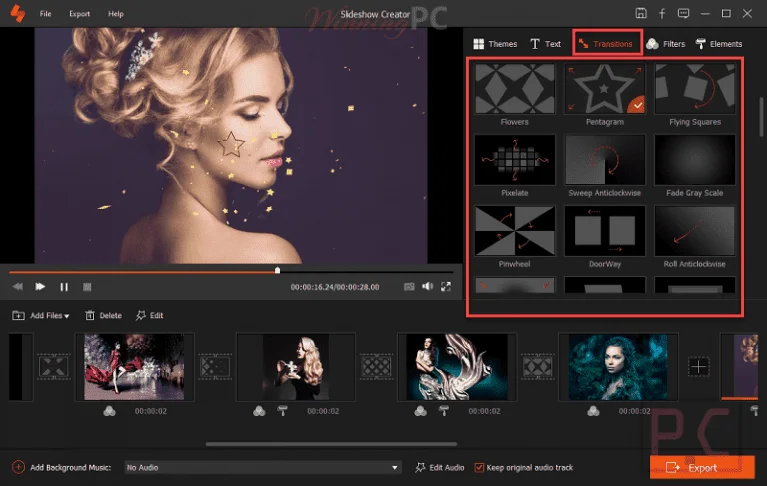Select the Flying Squares transition

[695, 89]
